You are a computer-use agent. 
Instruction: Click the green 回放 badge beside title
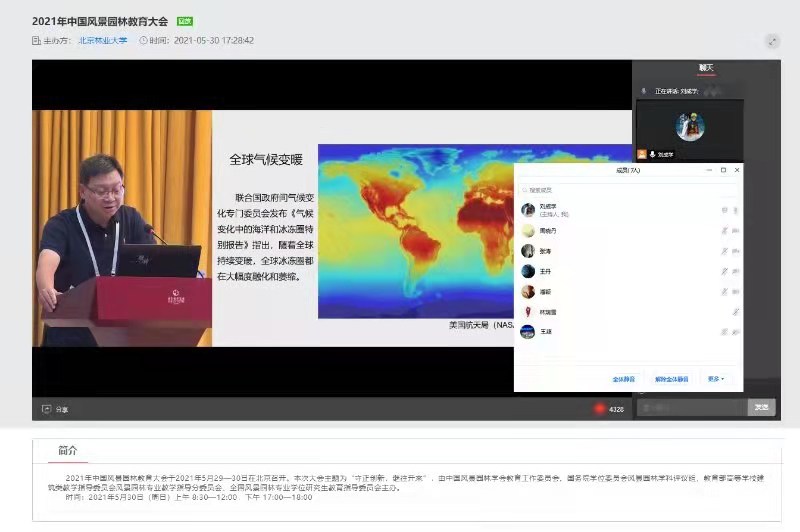pyautogui.click(x=185, y=21)
